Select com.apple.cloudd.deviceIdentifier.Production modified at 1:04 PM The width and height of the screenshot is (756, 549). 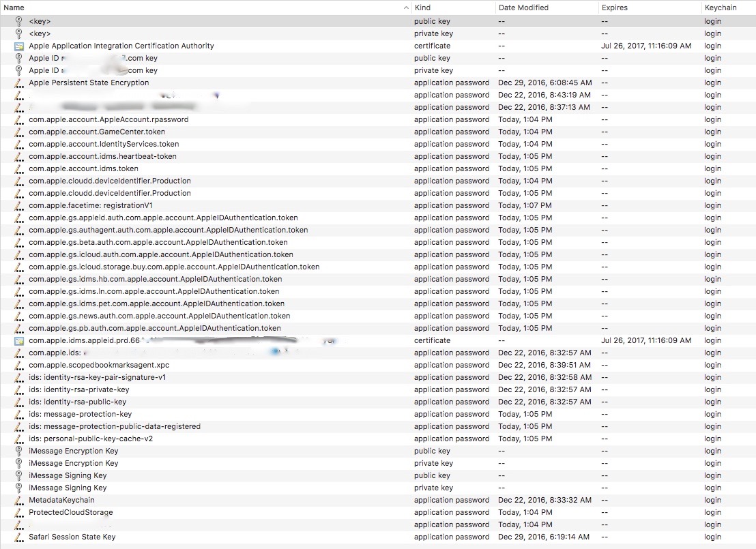tap(378, 181)
